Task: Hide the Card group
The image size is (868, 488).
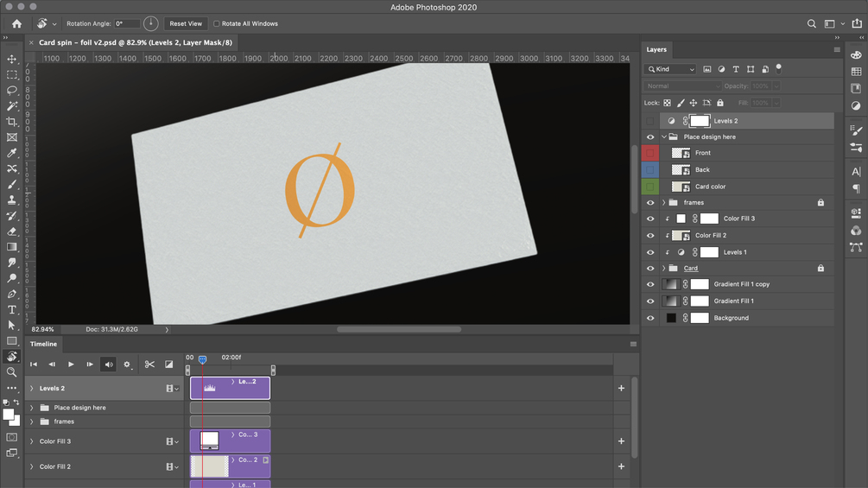Action: [650, 269]
